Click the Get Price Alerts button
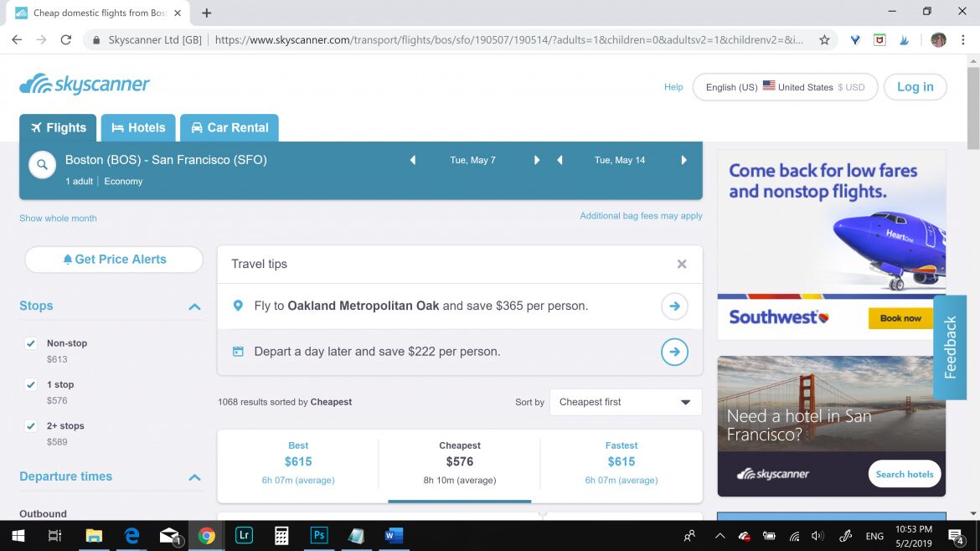980x551 pixels. (x=114, y=260)
